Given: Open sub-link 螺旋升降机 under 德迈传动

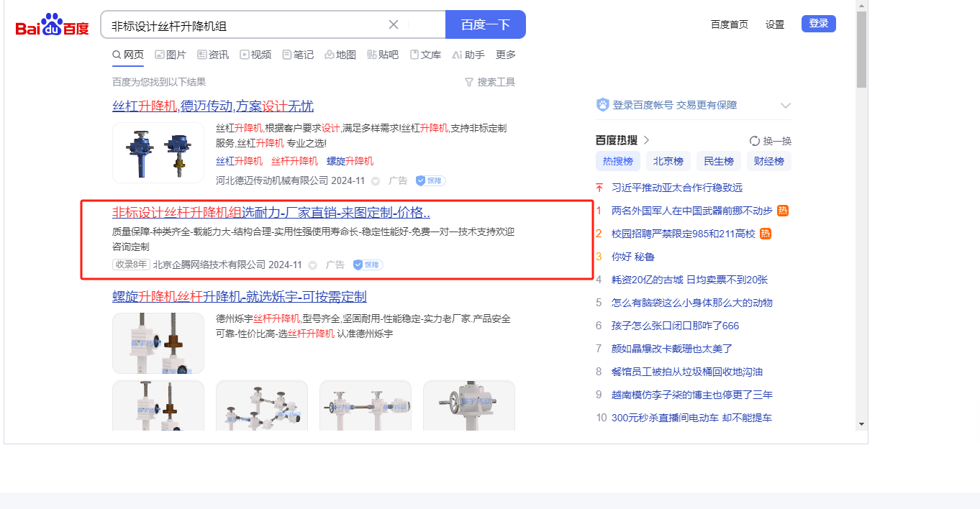Looking at the screenshot, I should coord(350,161).
